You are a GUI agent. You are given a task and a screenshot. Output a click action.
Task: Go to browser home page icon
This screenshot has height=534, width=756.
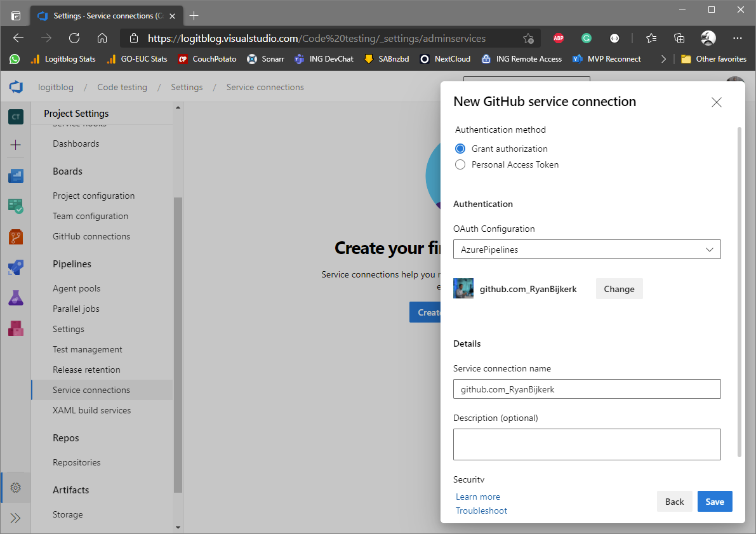click(102, 38)
